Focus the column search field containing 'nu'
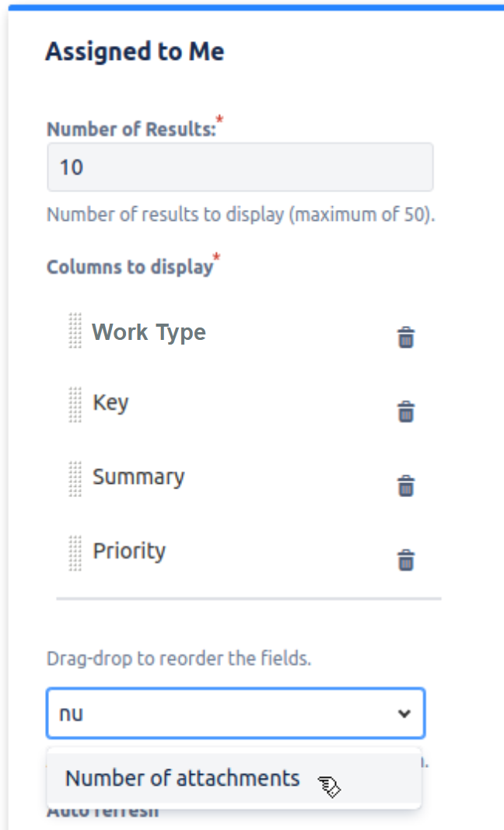Screen dimensions: 504x830 click(218, 713)
